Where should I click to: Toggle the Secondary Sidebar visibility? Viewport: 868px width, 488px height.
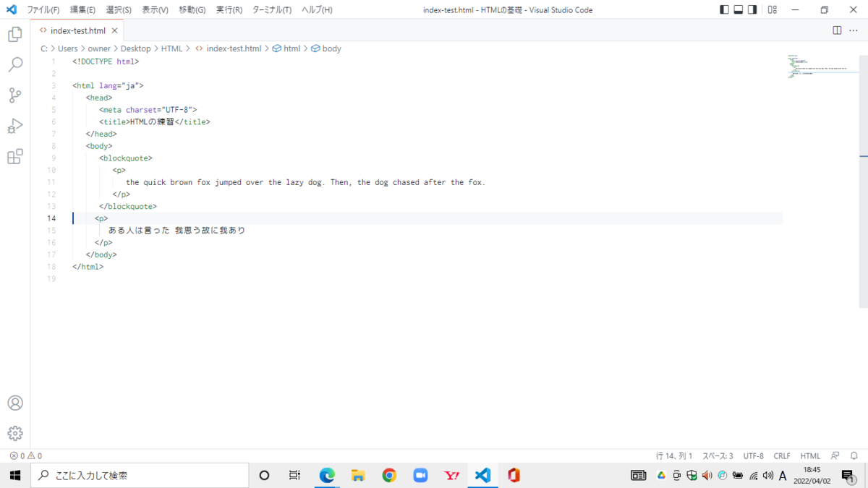pyautogui.click(x=753, y=9)
